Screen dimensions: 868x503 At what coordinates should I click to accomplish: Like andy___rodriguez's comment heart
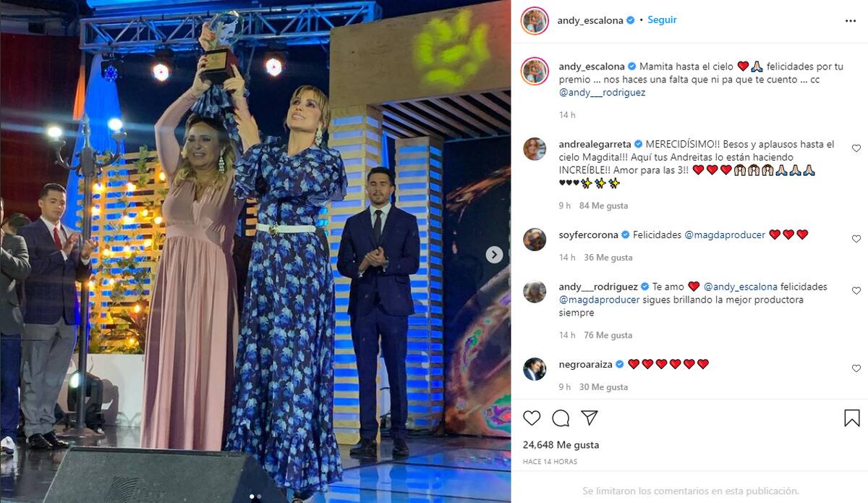856,291
